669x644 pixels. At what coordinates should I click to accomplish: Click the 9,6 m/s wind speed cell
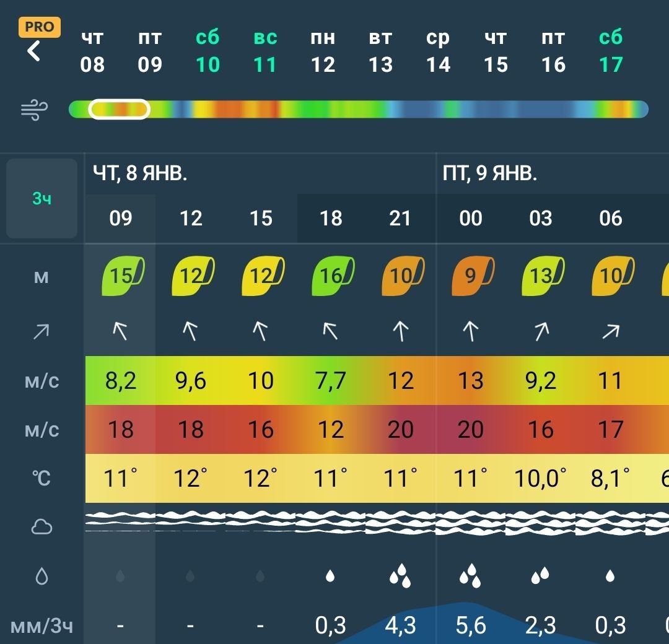coord(191,380)
